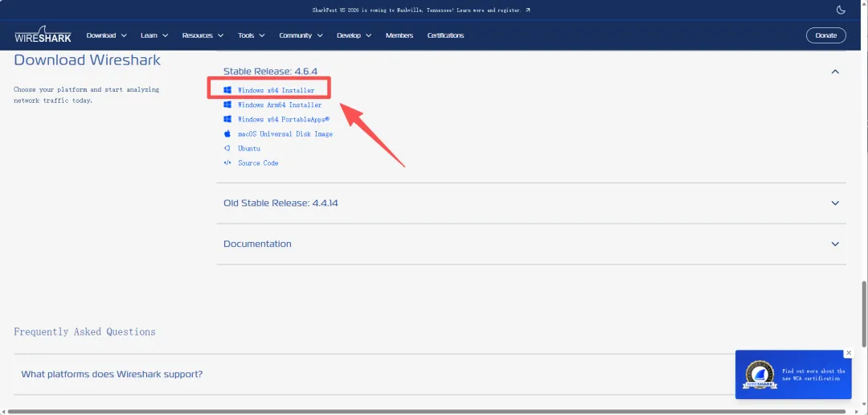Click the Apple icon beside macOS Disk Image
868x415 pixels.
pyautogui.click(x=227, y=134)
